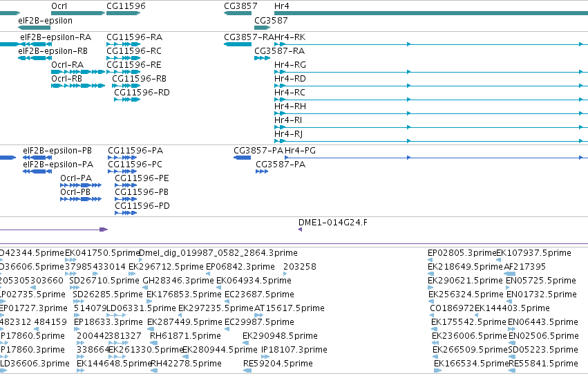Click the eIF2B-epsilon-PA protein label
588x374 pixels.
click(x=58, y=165)
